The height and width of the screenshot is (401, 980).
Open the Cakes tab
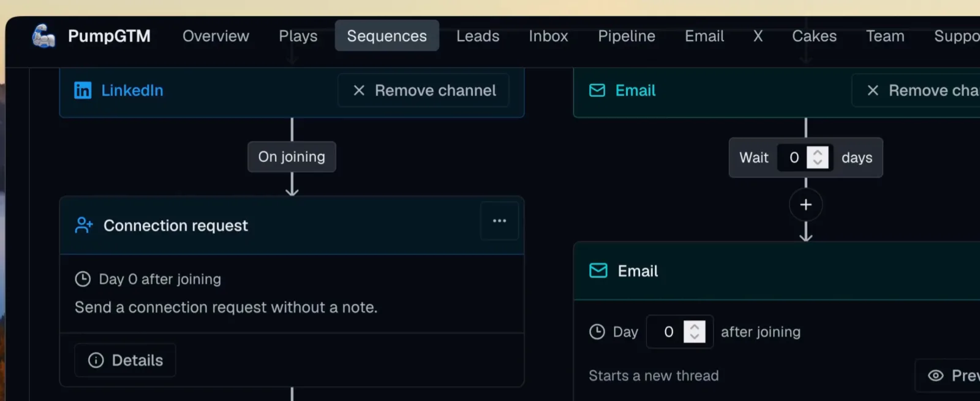814,36
